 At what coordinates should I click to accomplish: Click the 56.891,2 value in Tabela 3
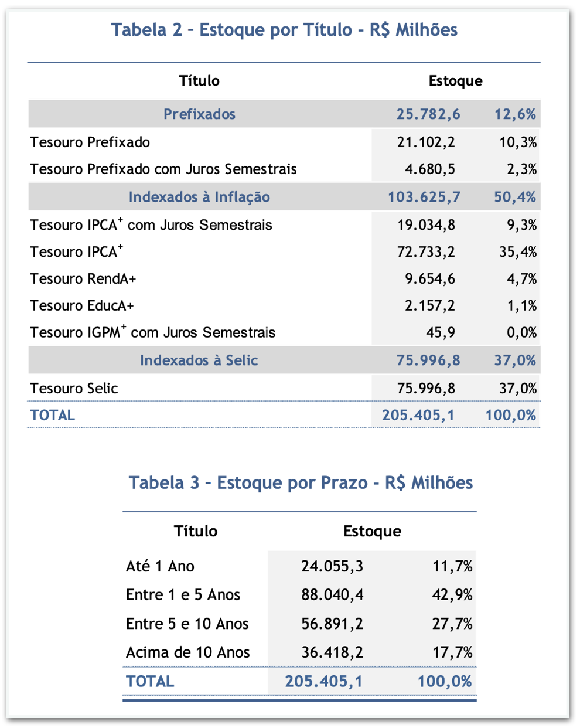(x=332, y=624)
